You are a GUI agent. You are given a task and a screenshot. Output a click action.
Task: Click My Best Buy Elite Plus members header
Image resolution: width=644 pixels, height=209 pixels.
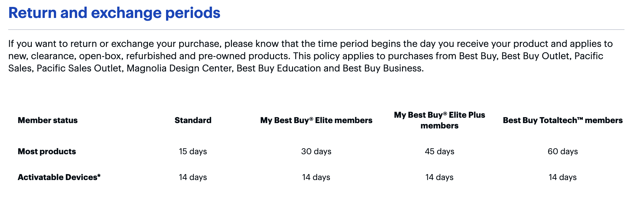pyautogui.click(x=439, y=120)
